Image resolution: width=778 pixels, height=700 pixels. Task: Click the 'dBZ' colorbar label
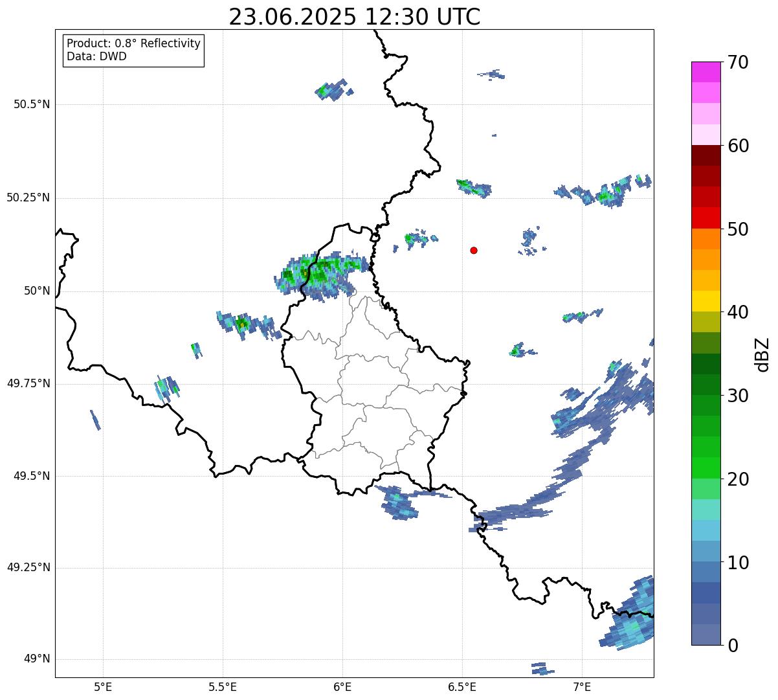pyautogui.click(x=762, y=354)
